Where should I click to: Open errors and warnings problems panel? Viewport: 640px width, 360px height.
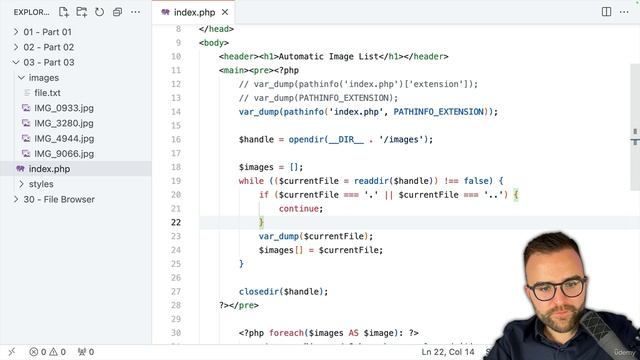click(47, 352)
